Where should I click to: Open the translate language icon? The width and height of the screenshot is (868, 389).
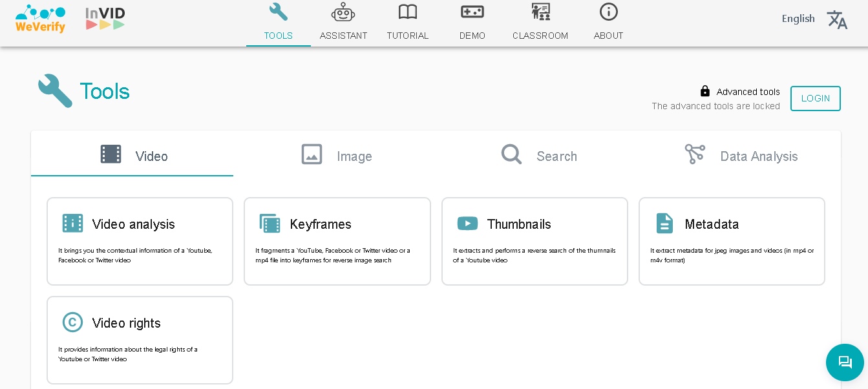click(837, 19)
